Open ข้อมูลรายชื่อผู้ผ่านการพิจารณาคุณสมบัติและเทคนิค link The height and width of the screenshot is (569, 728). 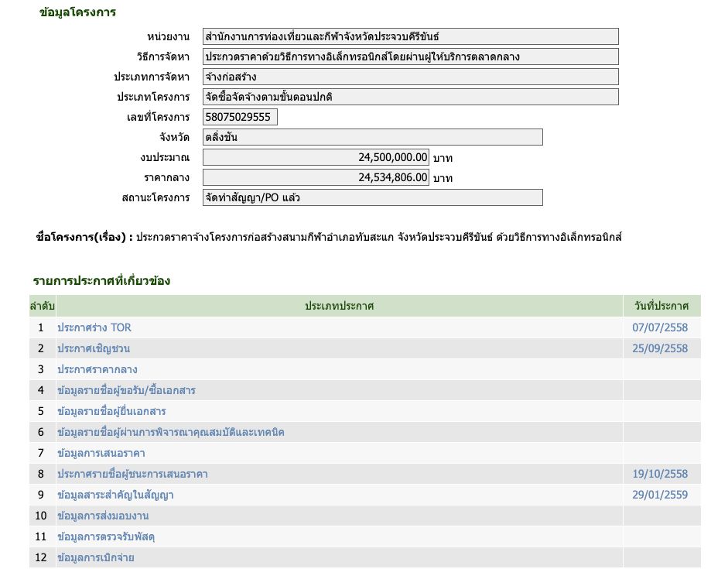pos(170,432)
